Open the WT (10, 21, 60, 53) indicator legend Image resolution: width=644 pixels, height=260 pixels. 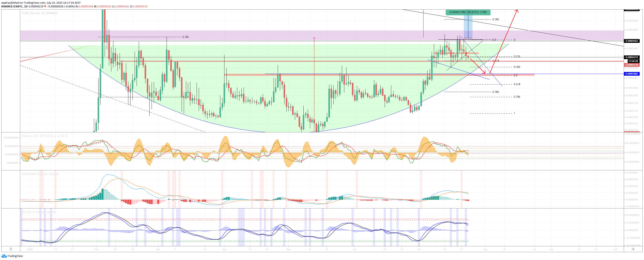39,212
